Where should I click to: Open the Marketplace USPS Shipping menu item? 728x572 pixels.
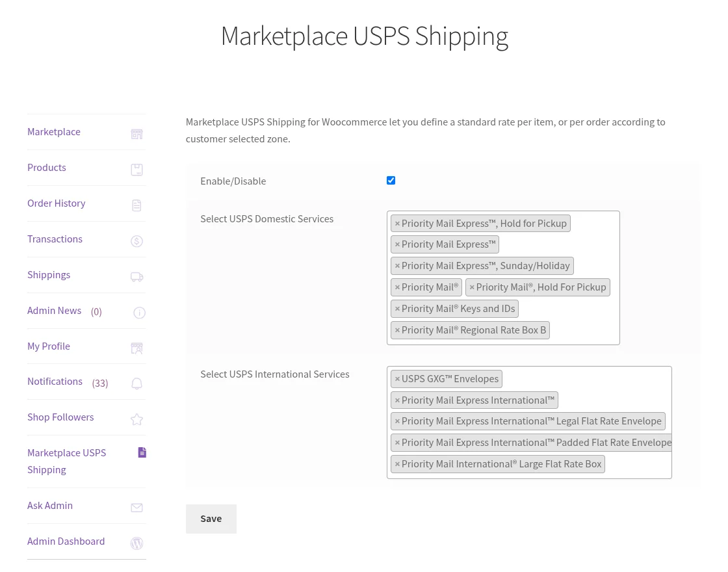66,461
